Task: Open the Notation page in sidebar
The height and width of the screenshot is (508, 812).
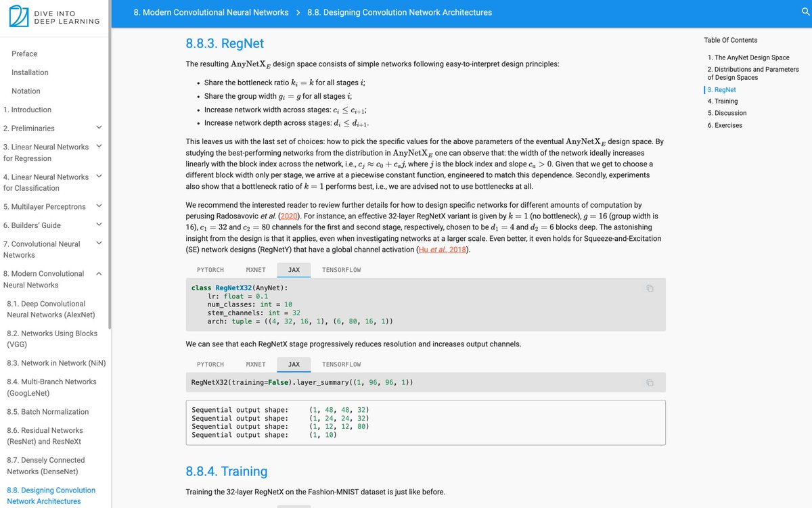Action: pyautogui.click(x=26, y=91)
